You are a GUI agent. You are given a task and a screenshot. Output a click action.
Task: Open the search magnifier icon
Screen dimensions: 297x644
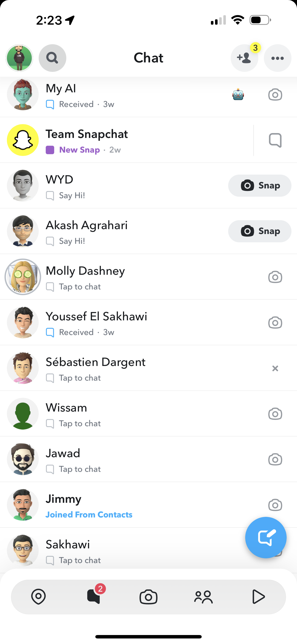pos(52,58)
